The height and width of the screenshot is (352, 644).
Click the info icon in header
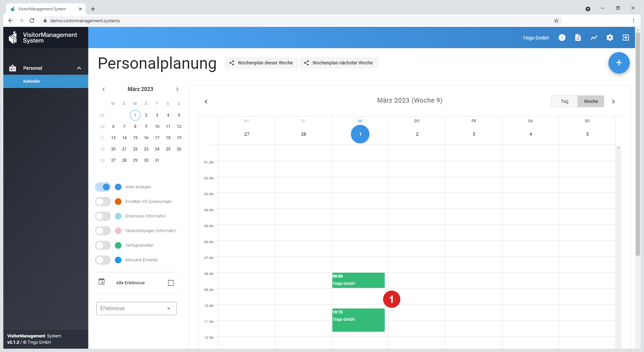coord(562,38)
